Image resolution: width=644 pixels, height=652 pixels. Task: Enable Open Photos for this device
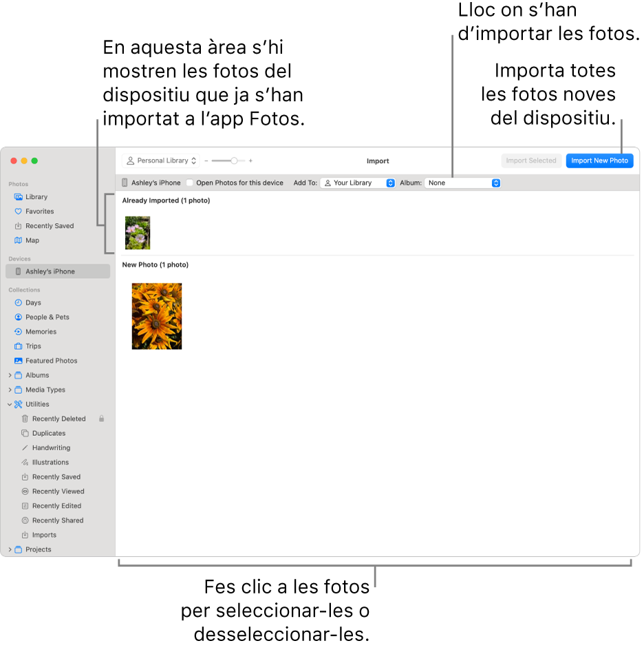click(x=189, y=182)
